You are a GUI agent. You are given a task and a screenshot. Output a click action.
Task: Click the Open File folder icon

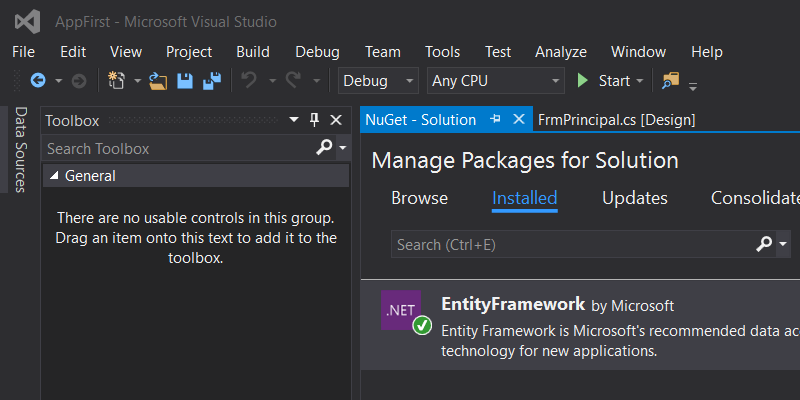(x=159, y=81)
